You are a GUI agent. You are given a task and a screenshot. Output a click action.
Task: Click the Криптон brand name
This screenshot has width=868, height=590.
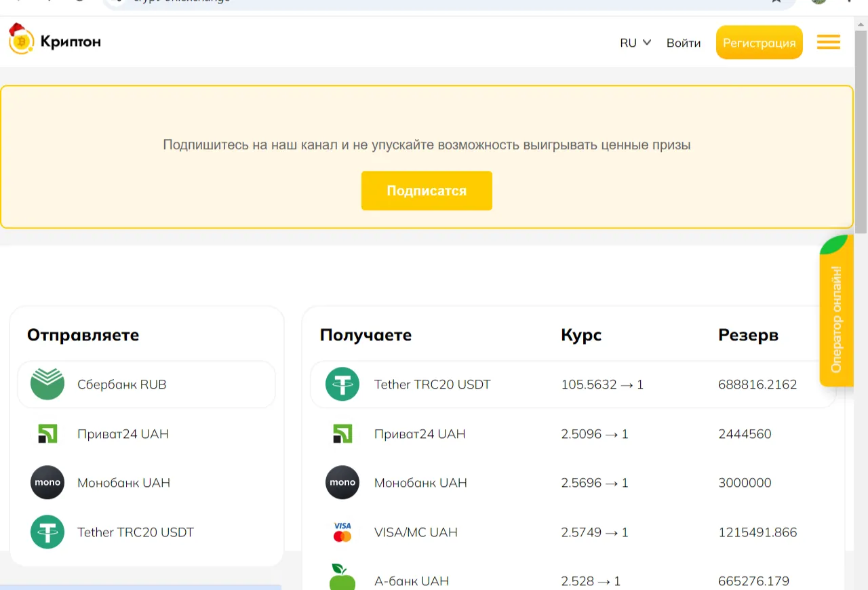[x=71, y=42]
